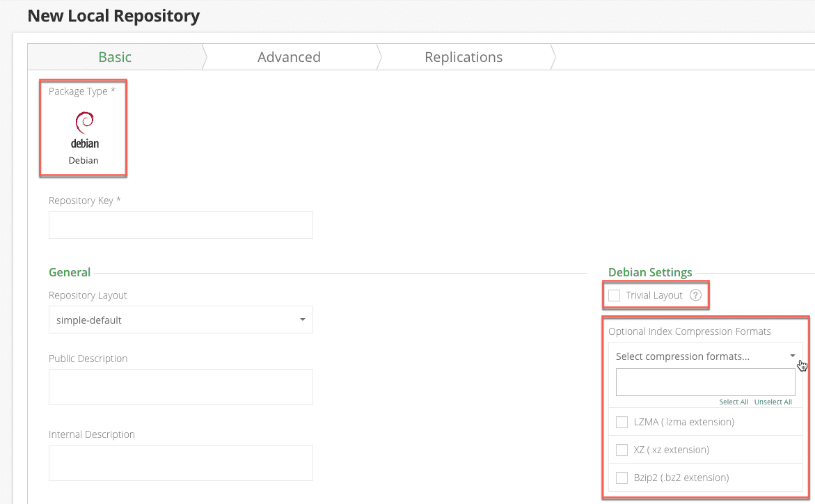Open the compression formats dropdown arrow

(x=793, y=356)
